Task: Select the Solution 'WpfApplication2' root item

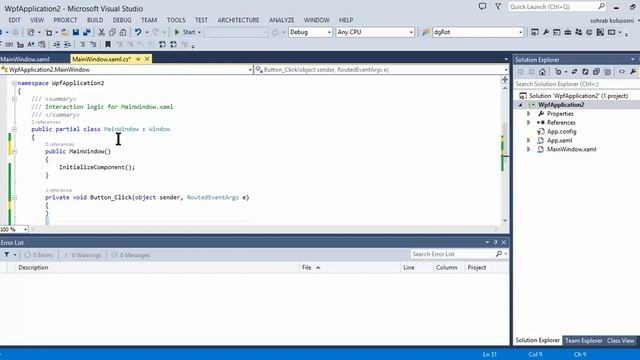Action: pos(578,96)
